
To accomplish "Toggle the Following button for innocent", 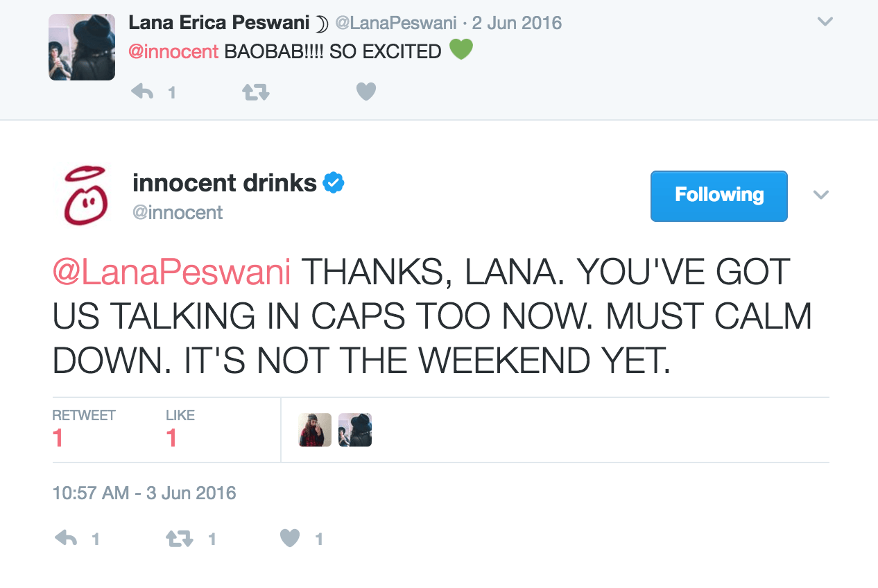I will coord(718,196).
